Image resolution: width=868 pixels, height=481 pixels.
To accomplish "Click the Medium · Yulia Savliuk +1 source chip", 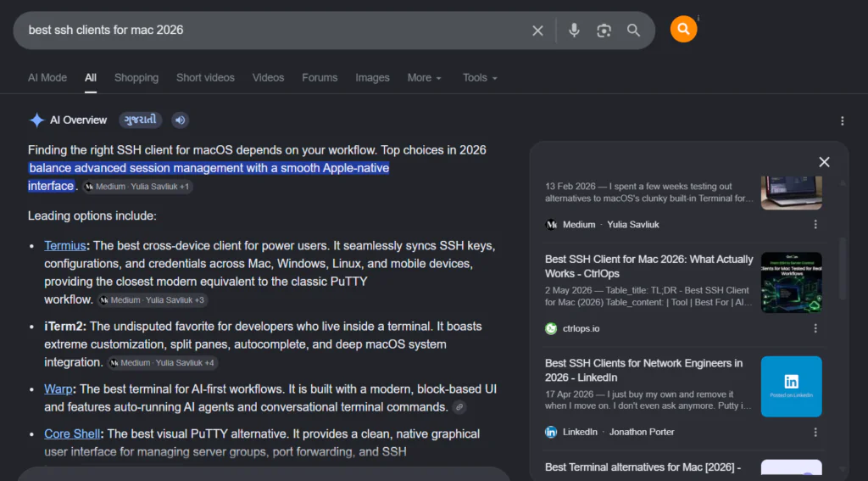I will pyautogui.click(x=137, y=187).
